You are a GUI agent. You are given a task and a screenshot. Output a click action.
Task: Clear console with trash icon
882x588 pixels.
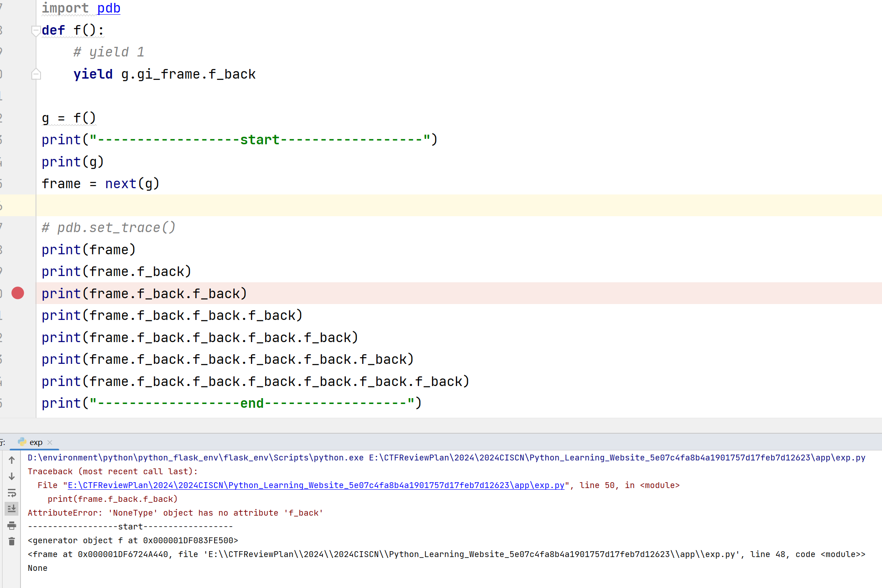[12, 542]
